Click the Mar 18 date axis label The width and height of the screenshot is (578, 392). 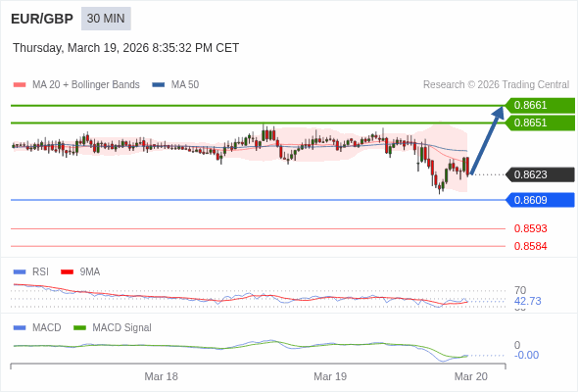(161, 376)
